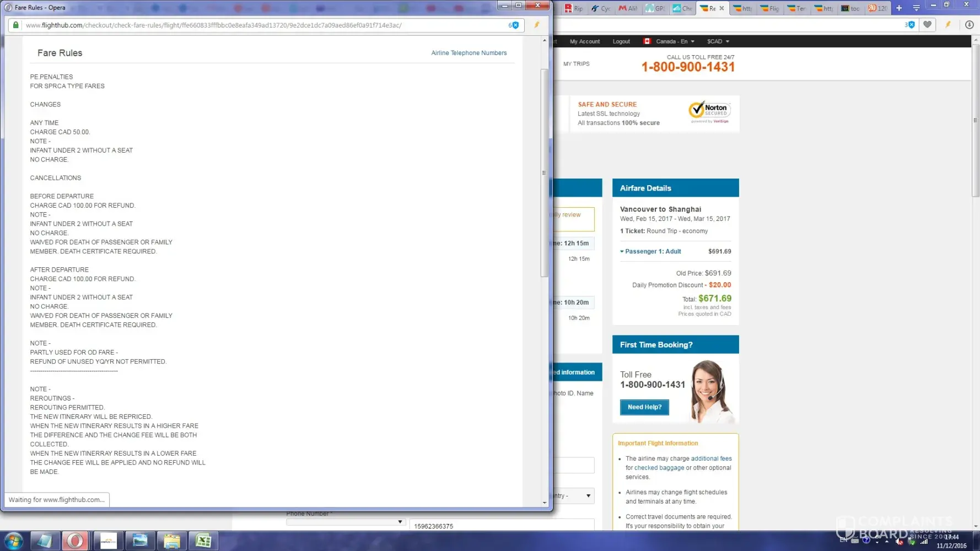Click the Need Help? button
The image size is (980, 551).
(644, 407)
